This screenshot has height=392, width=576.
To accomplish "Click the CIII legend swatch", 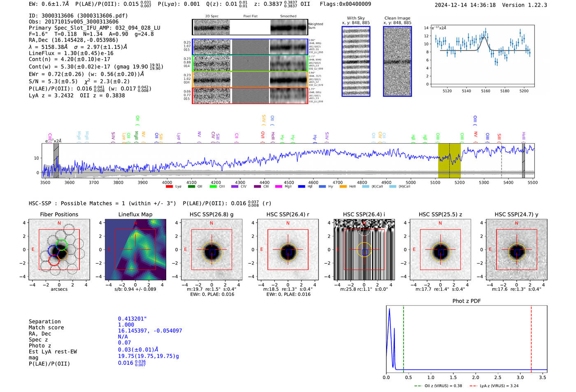I will [257, 186].
